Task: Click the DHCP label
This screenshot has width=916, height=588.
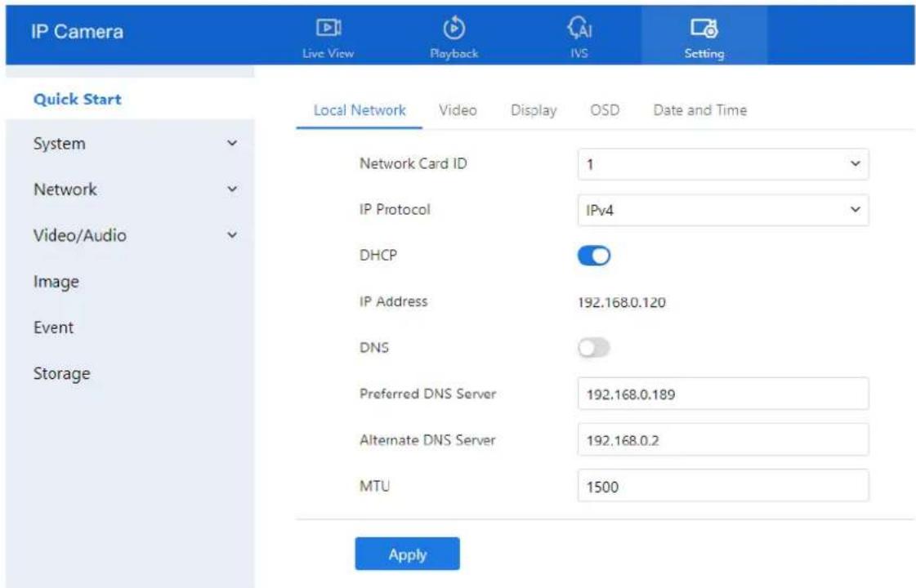Action: 378,255
